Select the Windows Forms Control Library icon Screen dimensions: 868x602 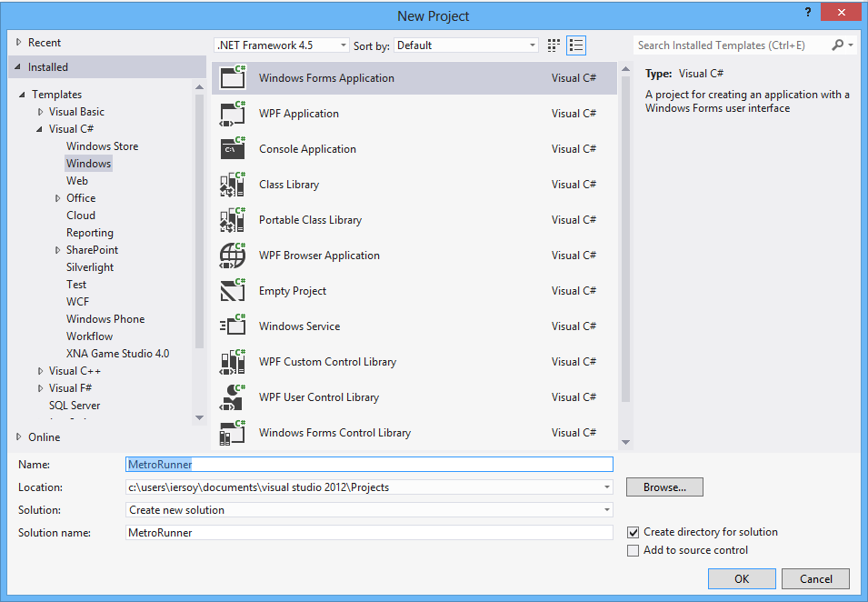click(x=233, y=433)
